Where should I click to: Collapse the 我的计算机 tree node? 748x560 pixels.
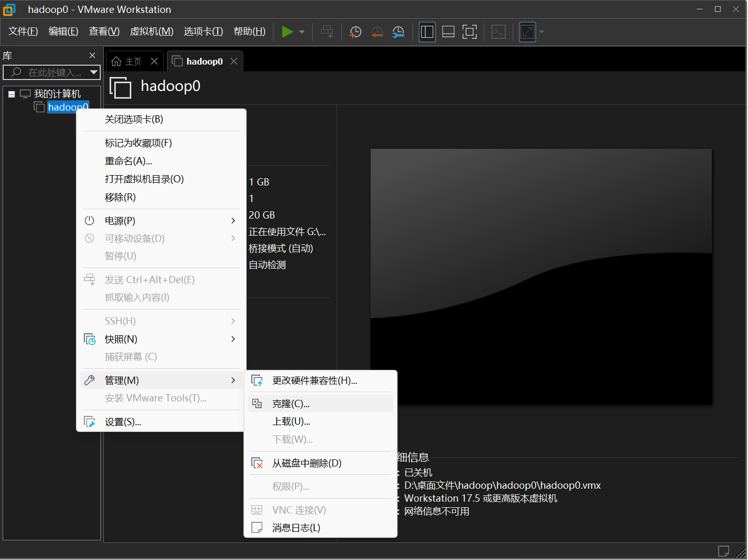coord(11,94)
